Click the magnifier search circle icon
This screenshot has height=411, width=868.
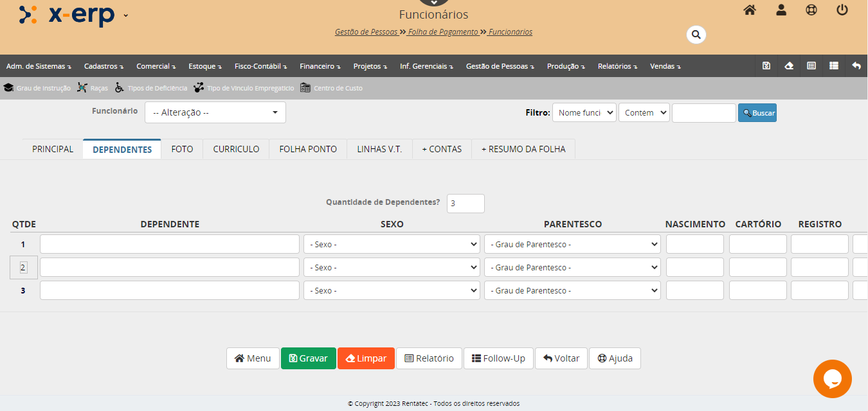tap(696, 35)
